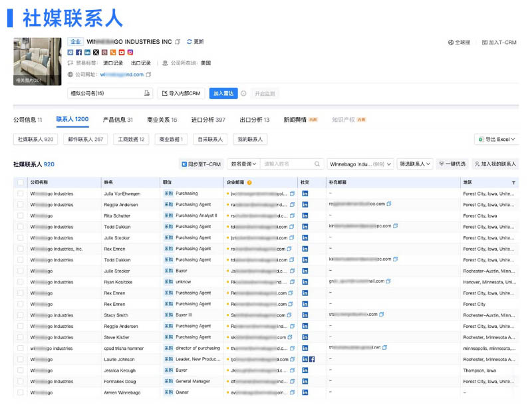Click the 更新 refresh icon beside company name
This screenshot has height=411, width=532.
click(x=190, y=42)
